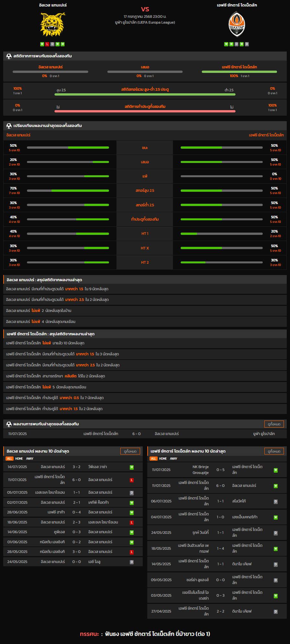Click the HT X comparison row label

pyautogui.click(x=145, y=248)
